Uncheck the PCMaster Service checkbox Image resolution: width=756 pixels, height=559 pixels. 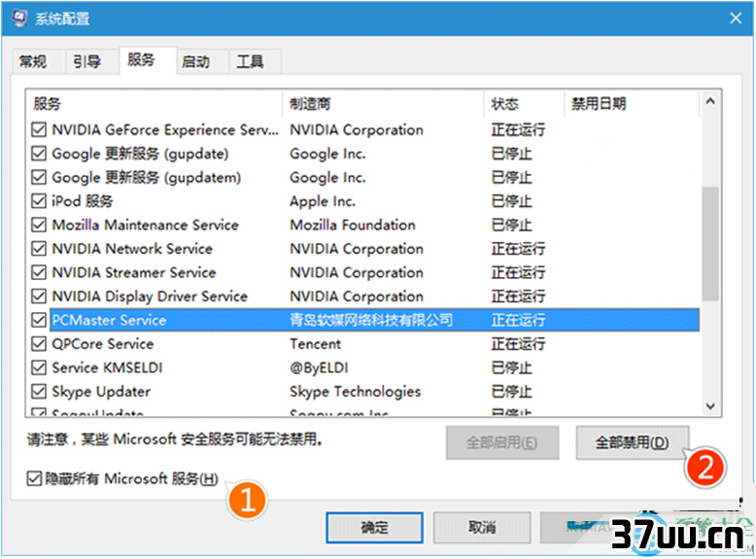click(x=39, y=320)
